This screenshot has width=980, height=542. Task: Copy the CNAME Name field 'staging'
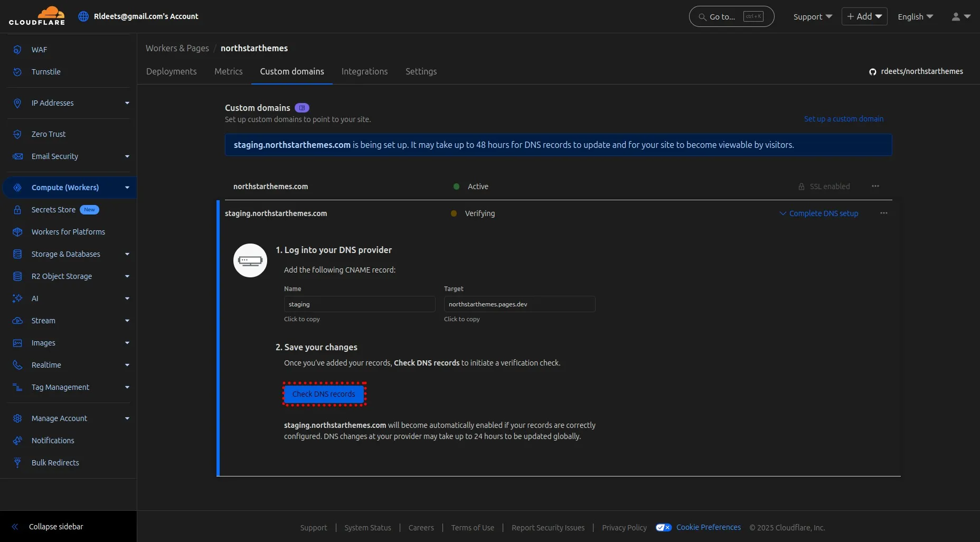[x=360, y=304]
